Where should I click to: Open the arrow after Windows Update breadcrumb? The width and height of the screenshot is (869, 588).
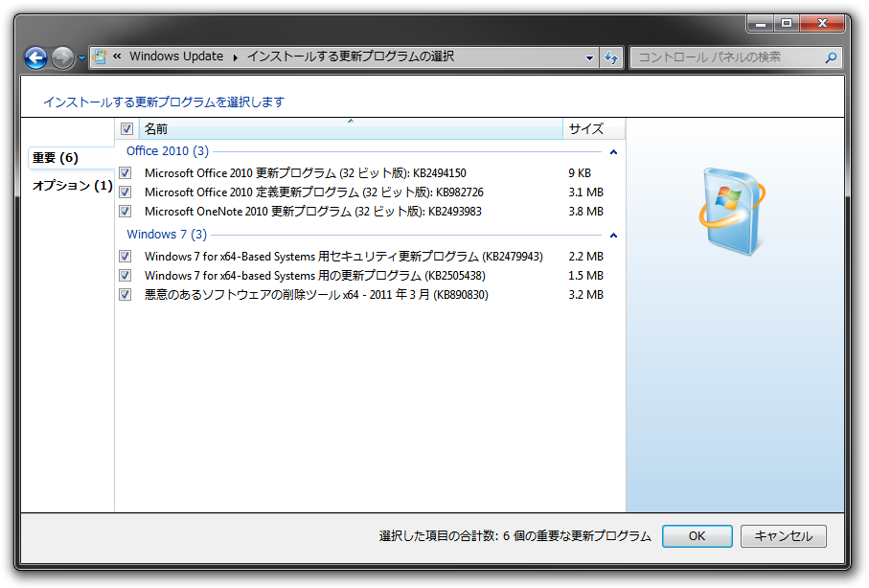pos(236,57)
